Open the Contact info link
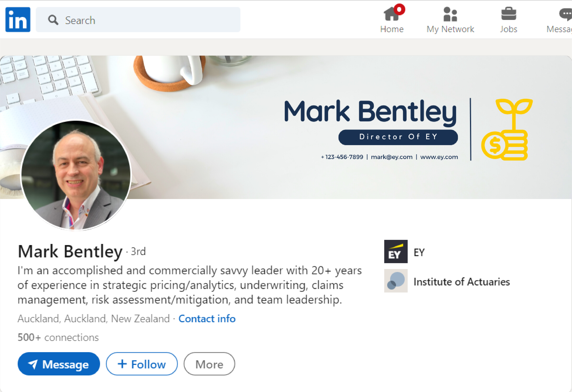Image resolution: width=572 pixels, height=392 pixels. point(207,319)
